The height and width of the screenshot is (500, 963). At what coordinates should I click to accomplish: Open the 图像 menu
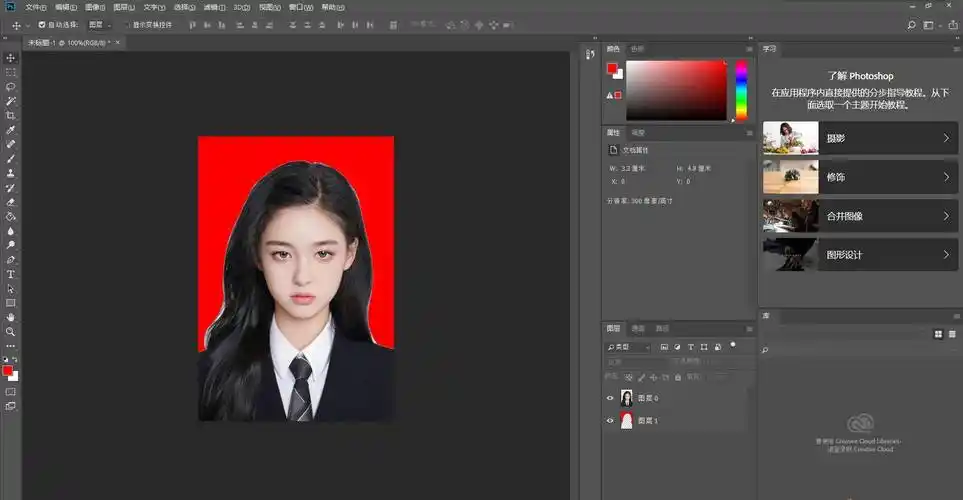[95, 7]
